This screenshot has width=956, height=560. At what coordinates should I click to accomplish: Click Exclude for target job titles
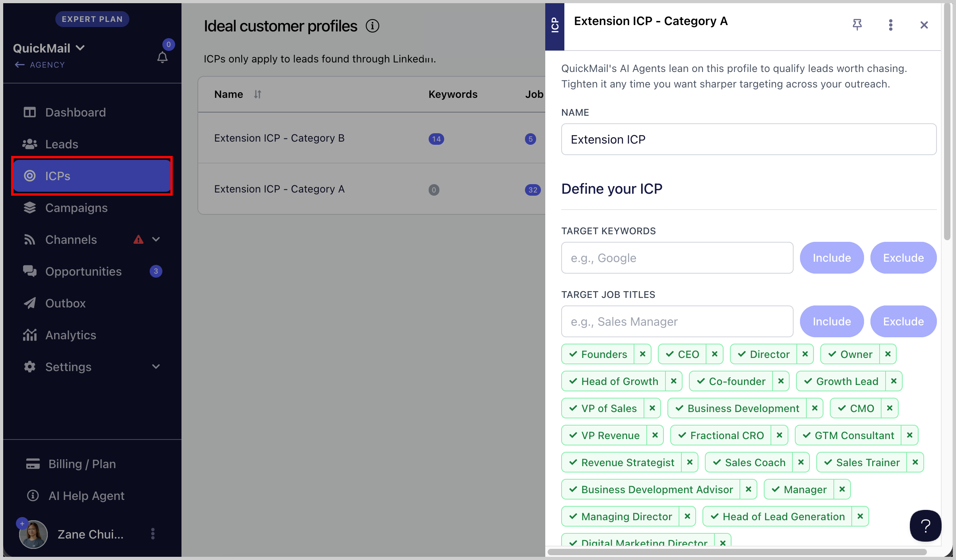(x=903, y=321)
